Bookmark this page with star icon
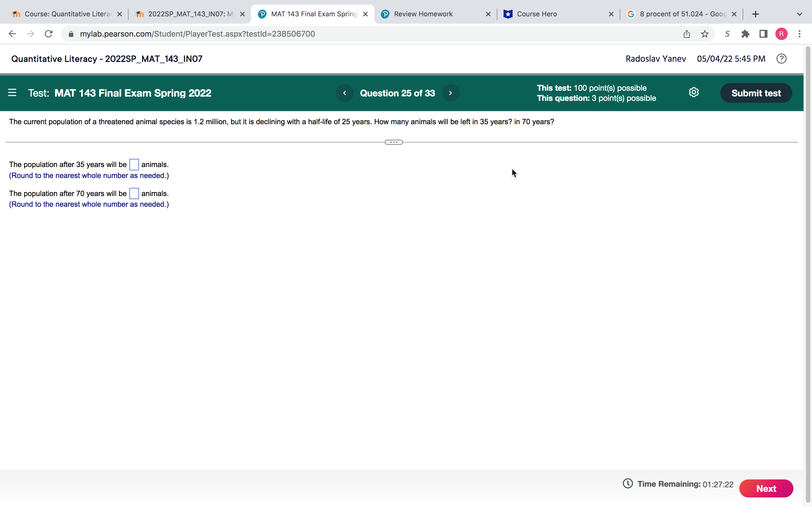Viewport: 812px width, 507px height. pyautogui.click(x=705, y=34)
